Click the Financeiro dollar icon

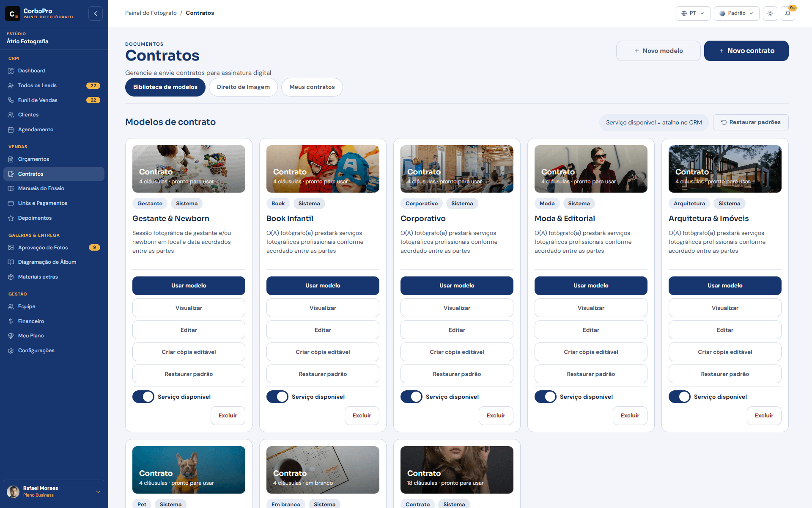point(11,321)
